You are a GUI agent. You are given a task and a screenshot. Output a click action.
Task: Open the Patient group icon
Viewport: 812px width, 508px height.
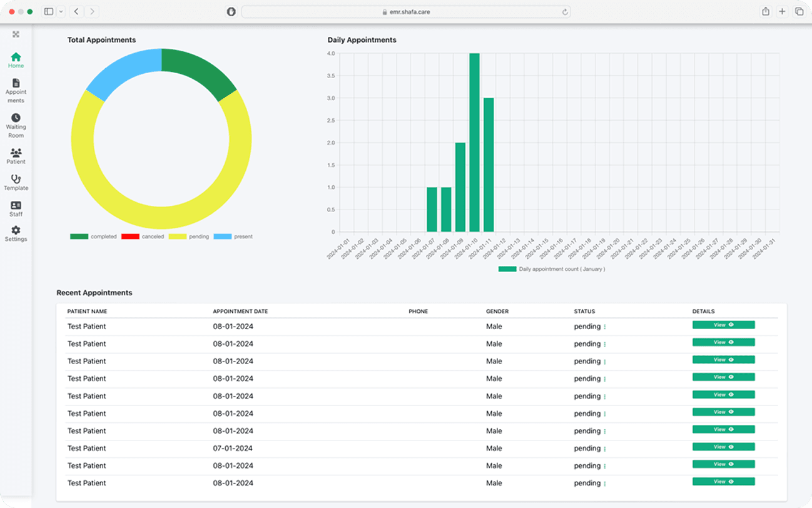tap(16, 153)
